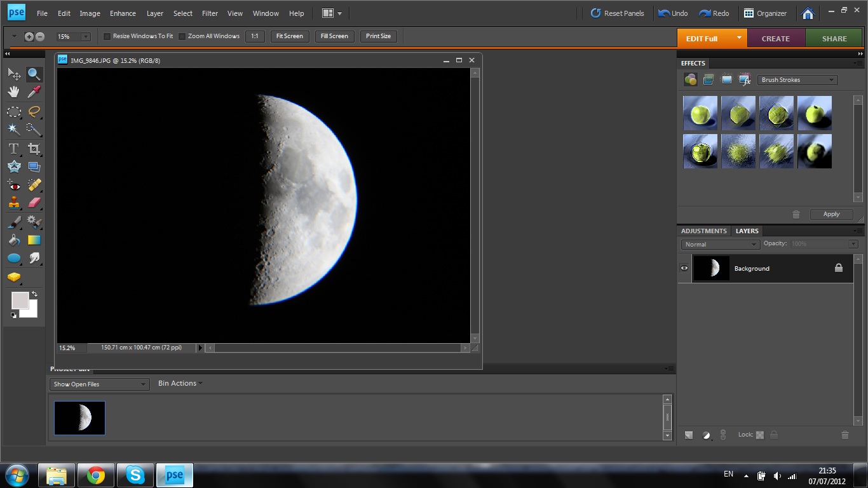Open the layer blending mode dropdown showing Normal

tap(719, 244)
